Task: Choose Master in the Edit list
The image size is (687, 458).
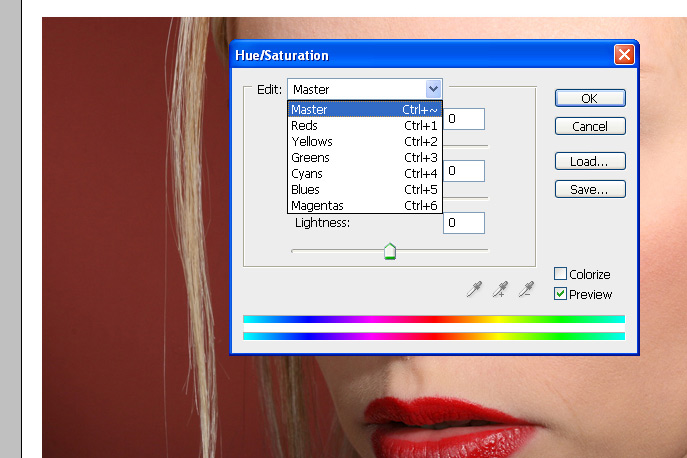Action: [x=365, y=109]
